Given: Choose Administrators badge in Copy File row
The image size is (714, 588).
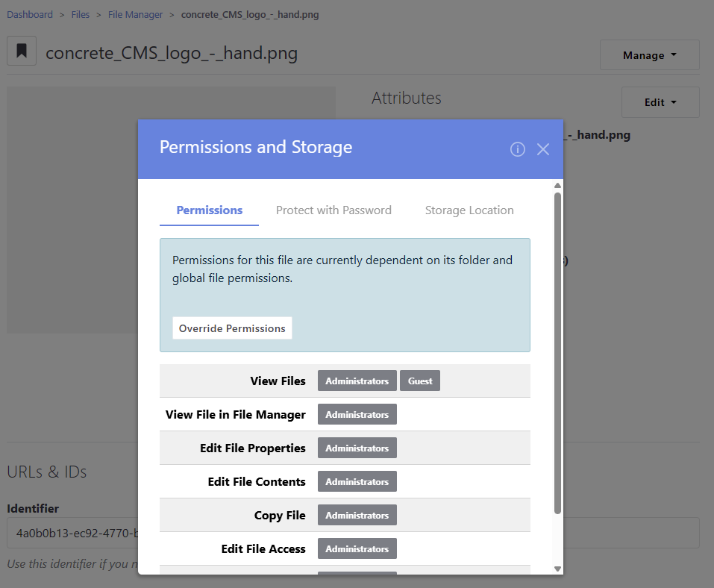Looking at the screenshot, I should coord(357,516).
